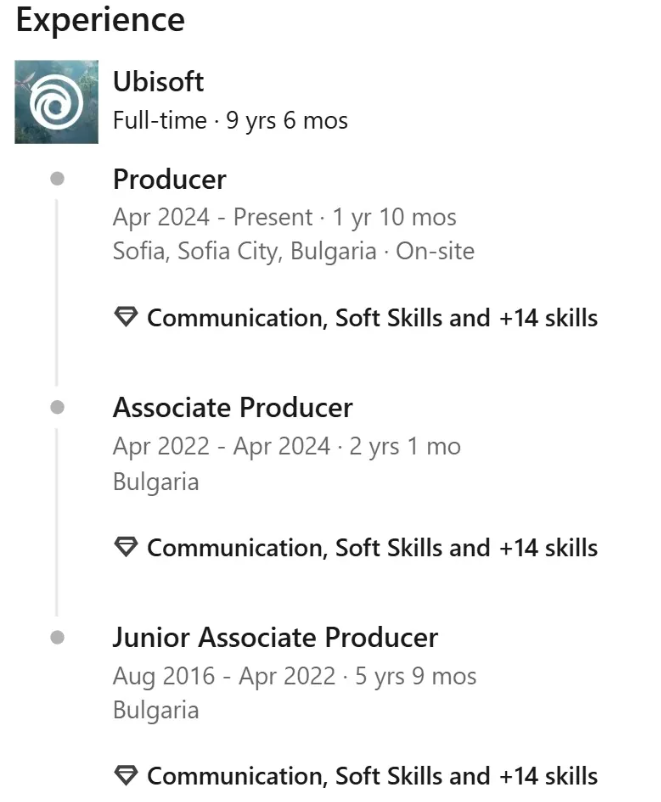Click the Ubisoft company logo
Screen dimensions: 661x802
coord(56,102)
